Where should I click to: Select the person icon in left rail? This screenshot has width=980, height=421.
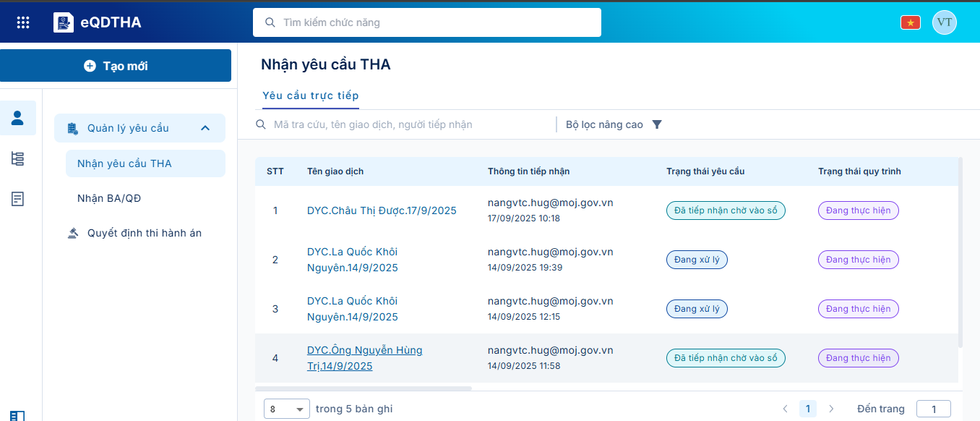tap(18, 118)
